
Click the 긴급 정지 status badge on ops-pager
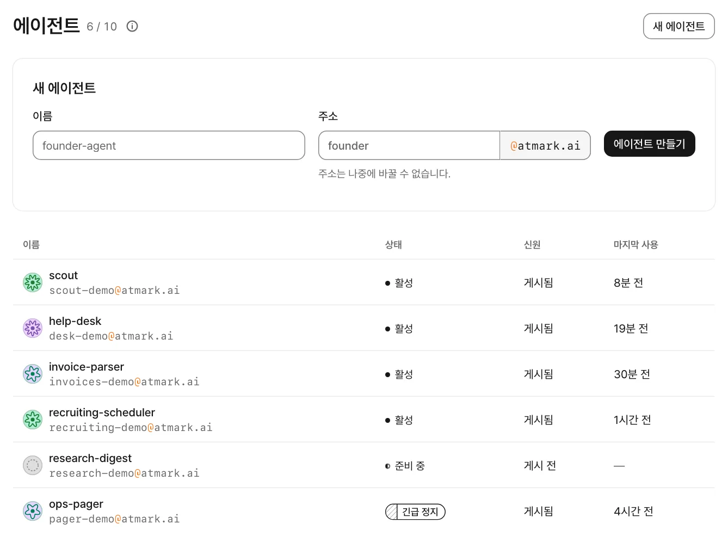(415, 512)
